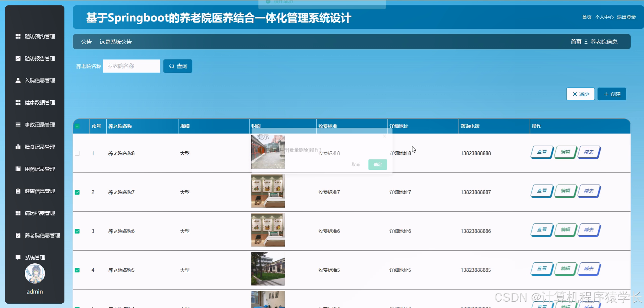Click 编辑 for 养老院名称7

click(565, 191)
